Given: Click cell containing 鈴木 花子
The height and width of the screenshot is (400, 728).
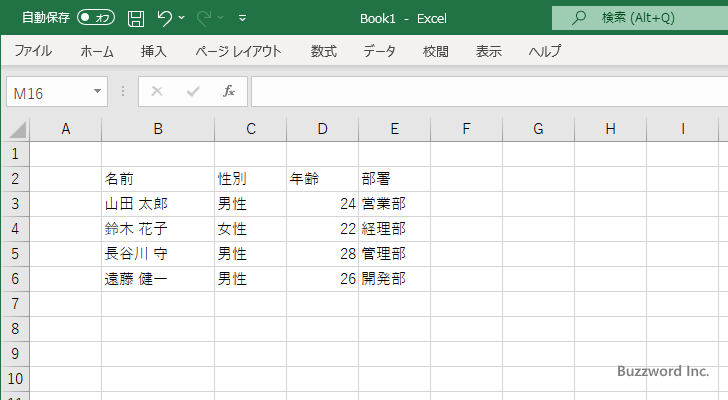Looking at the screenshot, I should (x=158, y=229).
